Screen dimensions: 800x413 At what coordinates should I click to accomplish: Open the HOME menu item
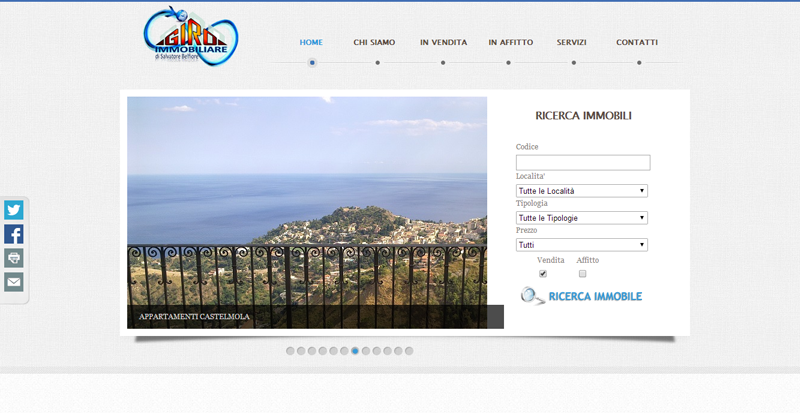tap(311, 42)
